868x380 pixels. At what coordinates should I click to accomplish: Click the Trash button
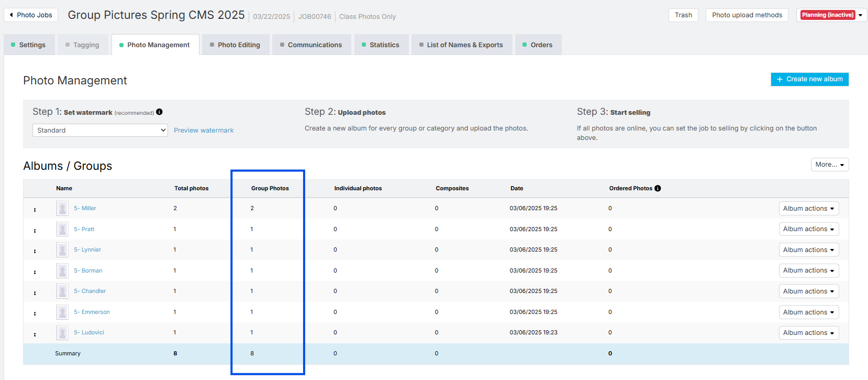tap(683, 15)
